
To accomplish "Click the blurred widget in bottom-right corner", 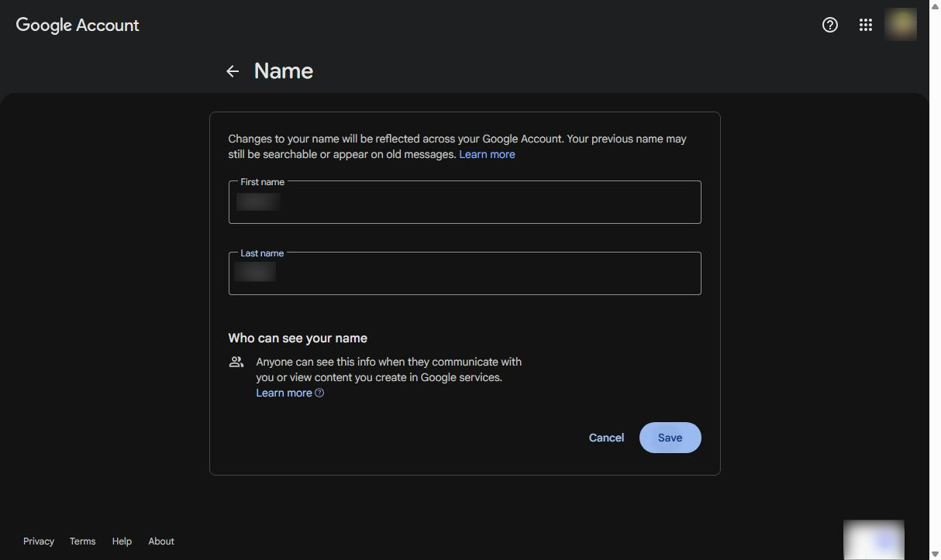I will pyautogui.click(x=874, y=539).
